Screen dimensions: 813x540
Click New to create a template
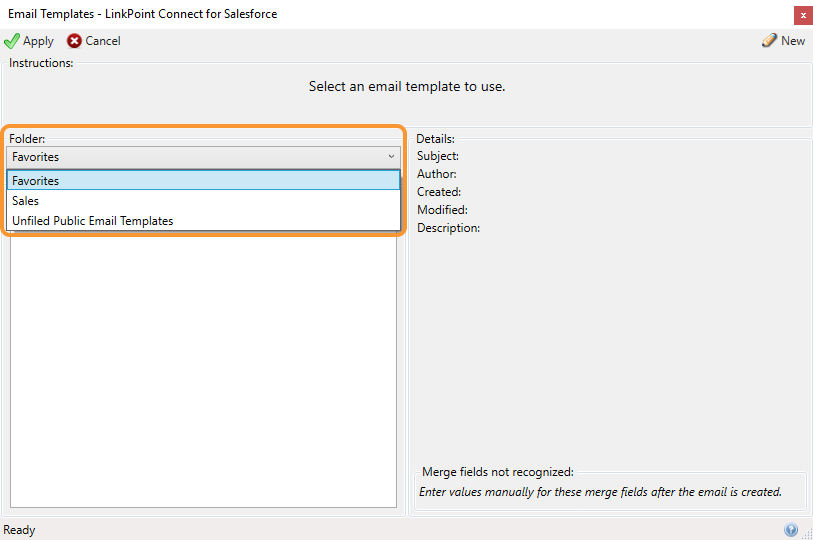click(x=793, y=41)
